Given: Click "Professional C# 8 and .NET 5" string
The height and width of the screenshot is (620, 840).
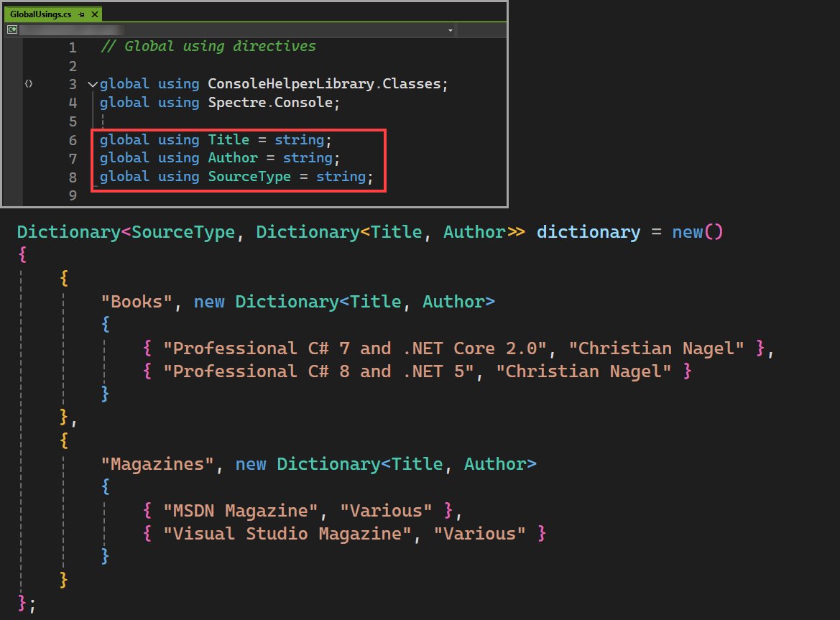Looking at the screenshot, I should 319,371.
